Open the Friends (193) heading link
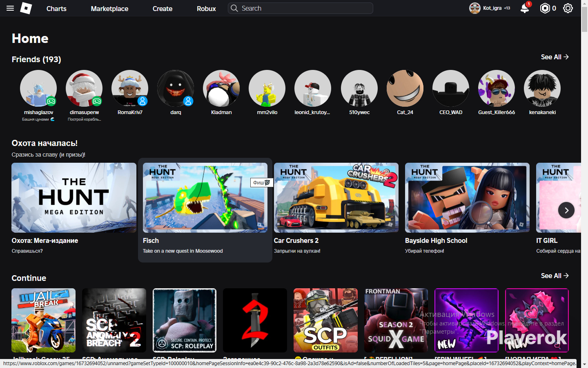Image resolution: width=588 pixels, height=368 pixels. tap(36, 59)
